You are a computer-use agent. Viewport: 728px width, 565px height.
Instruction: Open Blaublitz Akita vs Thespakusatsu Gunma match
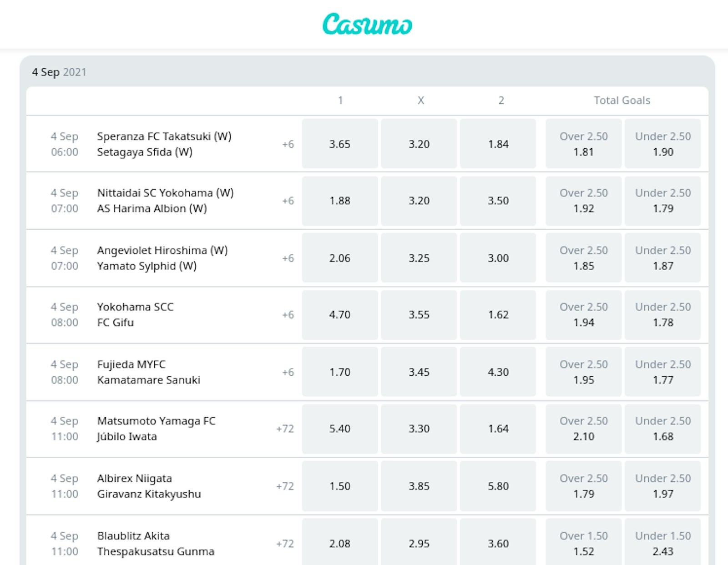(x=155, y=543)
